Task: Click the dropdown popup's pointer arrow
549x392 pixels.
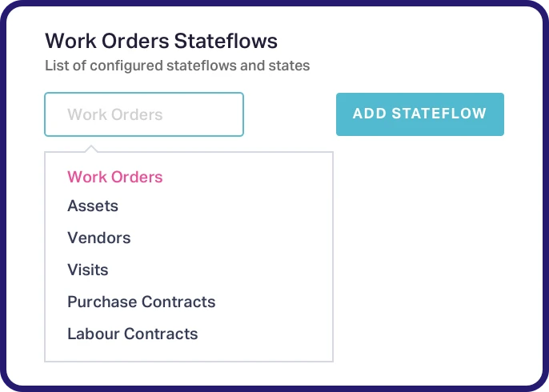Action: (92, 148)
